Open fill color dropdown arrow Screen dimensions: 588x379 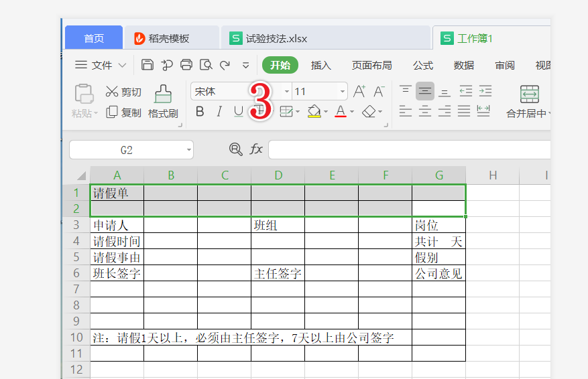click(325, 112)
